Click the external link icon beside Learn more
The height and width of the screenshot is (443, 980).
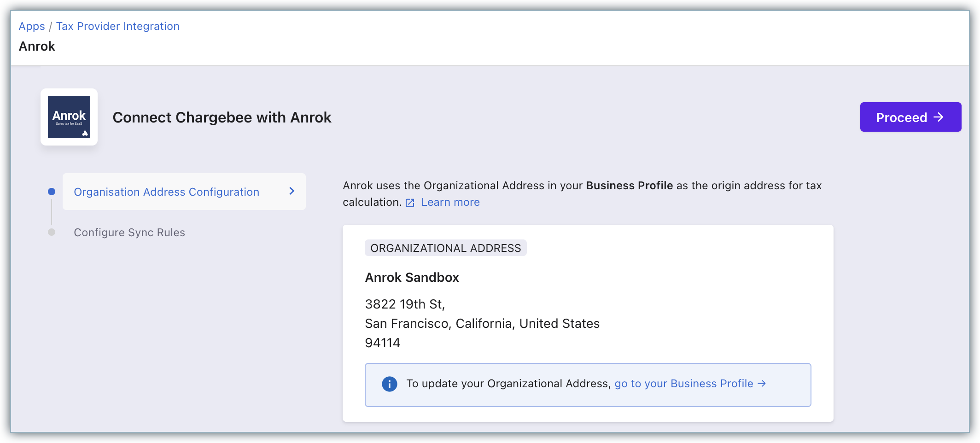410,203
